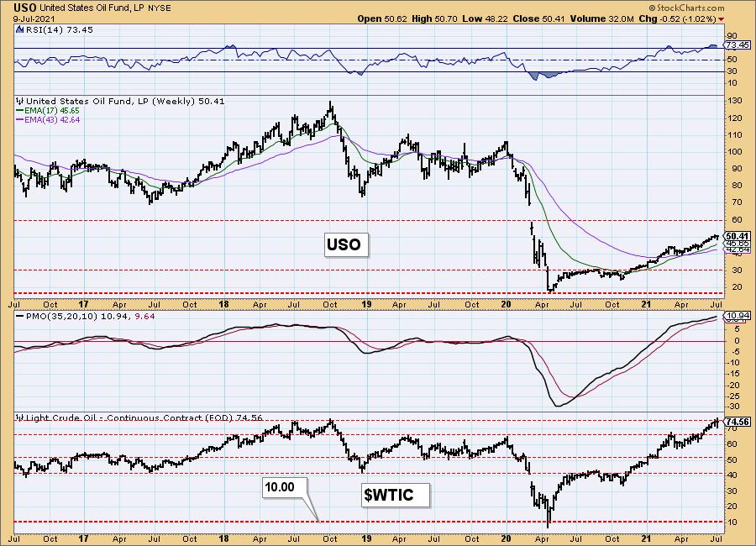Click the 10.94 PMO value tag
This screenshot has width=756, height=546.
pyautogui.click(x=738, y=317)
